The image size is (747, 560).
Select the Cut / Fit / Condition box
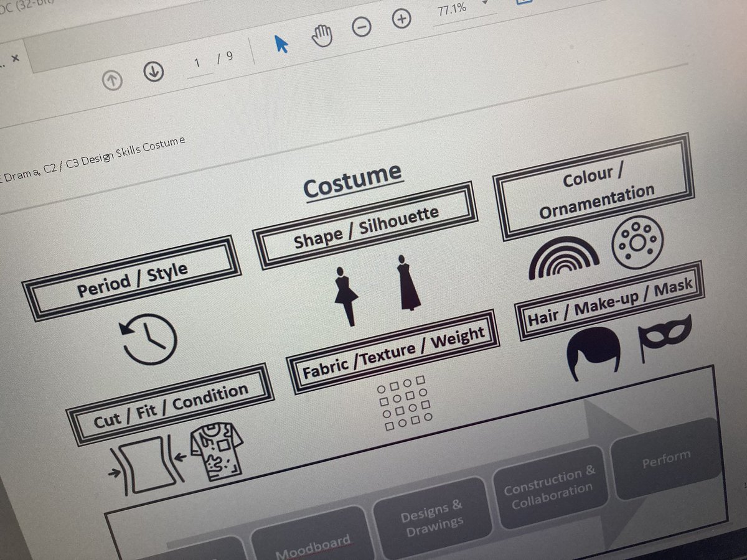tap(170, 405)
